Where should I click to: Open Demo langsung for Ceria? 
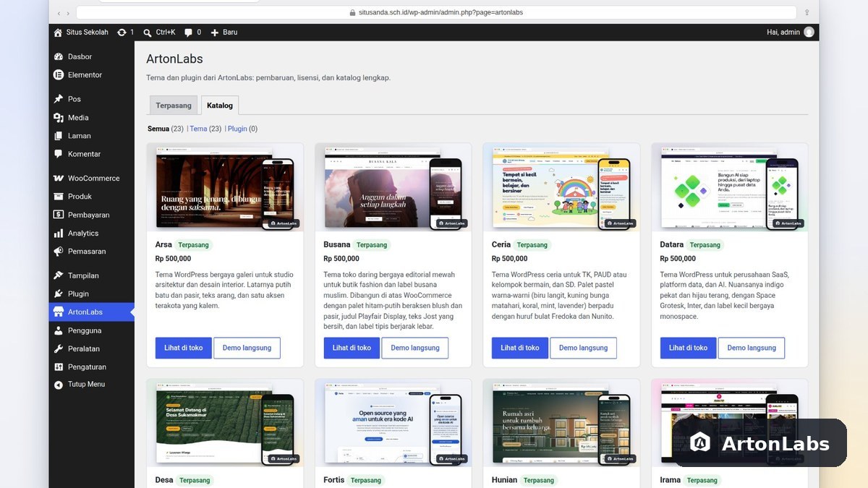(x=583, y=348)
